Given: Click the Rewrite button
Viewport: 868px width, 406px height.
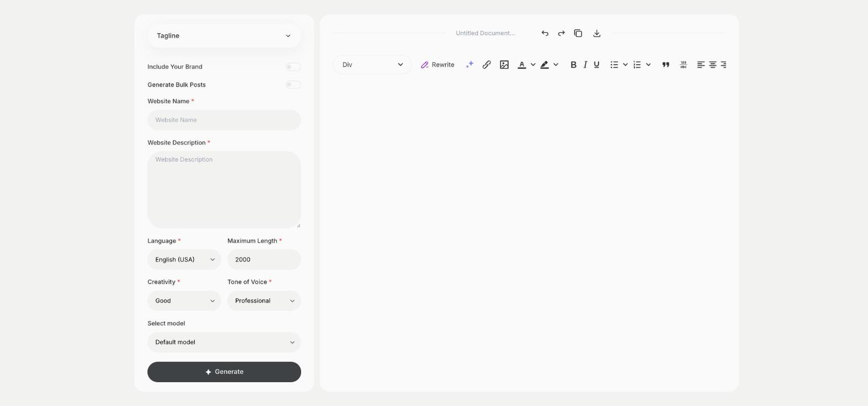Looking at the screenshot, I should coord(437,65).
